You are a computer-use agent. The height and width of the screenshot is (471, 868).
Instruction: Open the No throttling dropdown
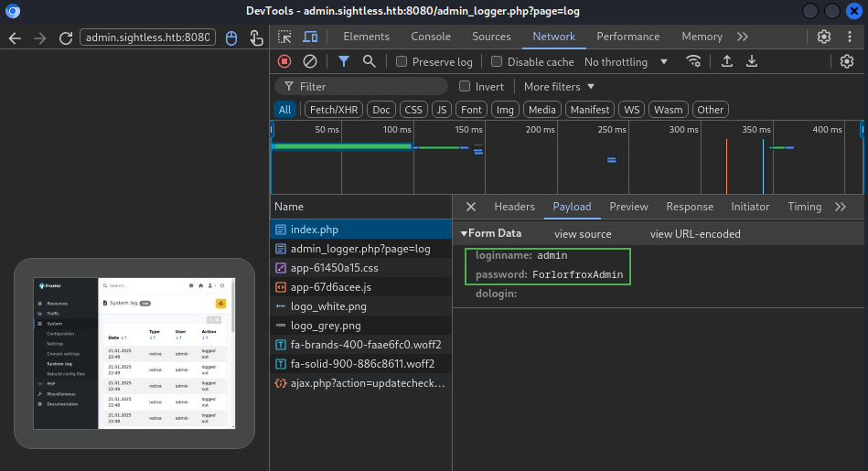(627, 62)
